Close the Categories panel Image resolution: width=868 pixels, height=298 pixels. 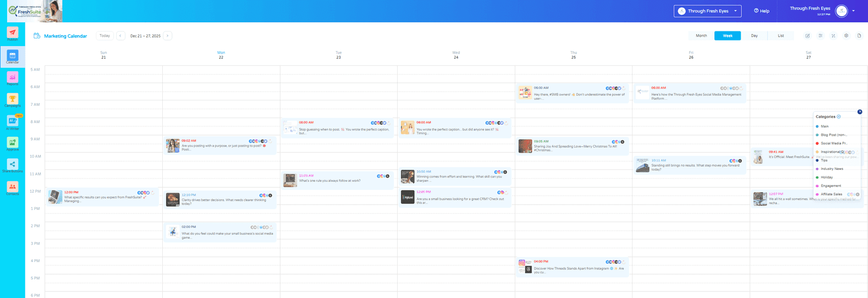[x=859, y=112]
